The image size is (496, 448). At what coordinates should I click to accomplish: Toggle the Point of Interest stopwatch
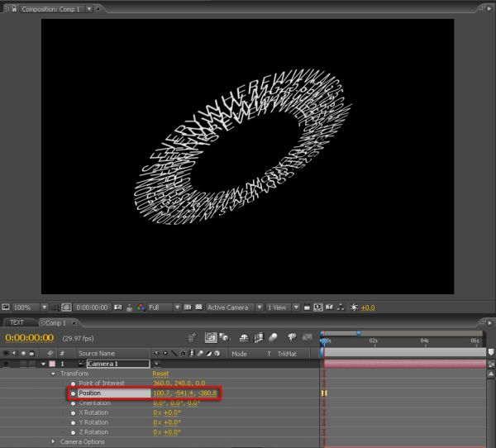point(73,384)
